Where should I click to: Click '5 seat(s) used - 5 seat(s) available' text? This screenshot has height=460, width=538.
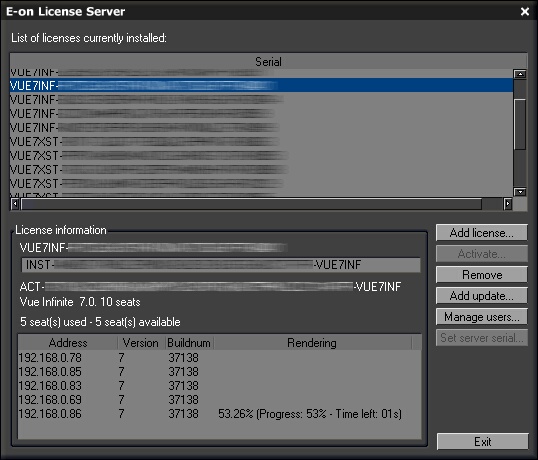[x=100, y=322]
